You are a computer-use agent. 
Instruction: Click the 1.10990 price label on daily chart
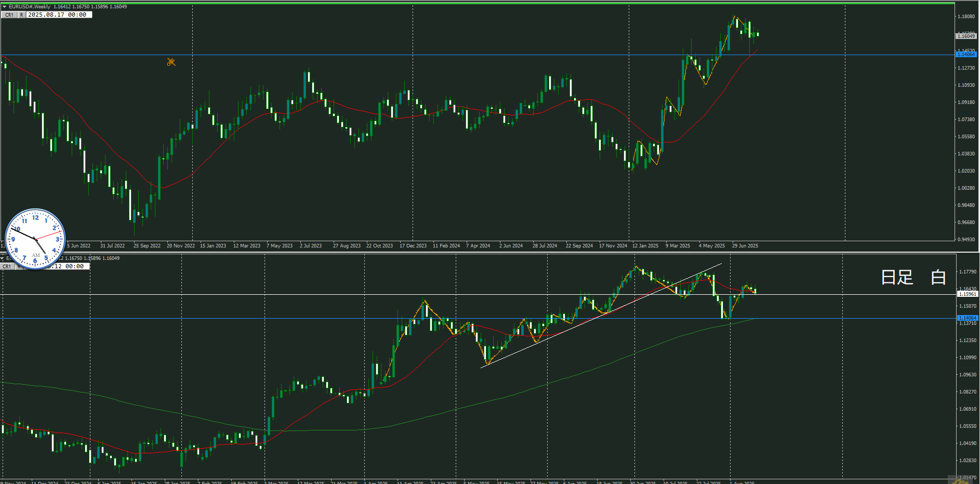(x=968, y=358)
